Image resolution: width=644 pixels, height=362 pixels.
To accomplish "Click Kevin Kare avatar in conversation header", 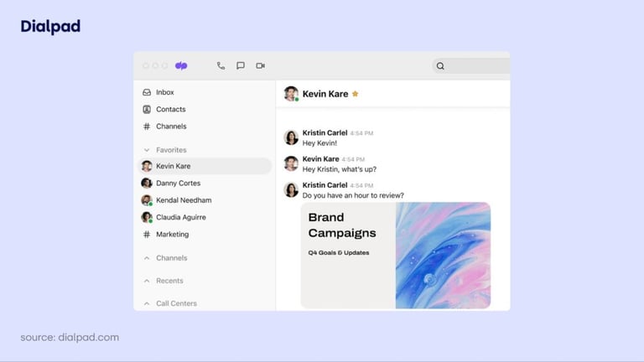I will pyautogui.click(x=291, y=94).
